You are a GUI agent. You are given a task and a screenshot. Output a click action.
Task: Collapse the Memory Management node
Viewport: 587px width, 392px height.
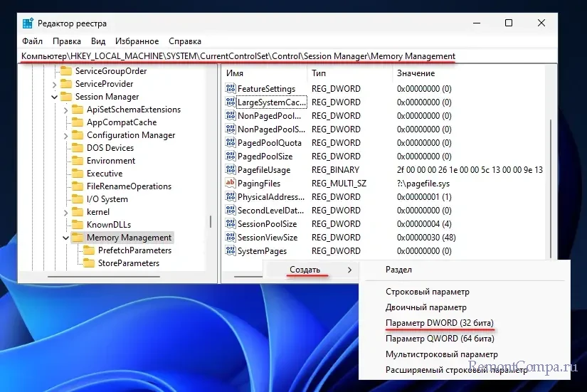[65, 238]
